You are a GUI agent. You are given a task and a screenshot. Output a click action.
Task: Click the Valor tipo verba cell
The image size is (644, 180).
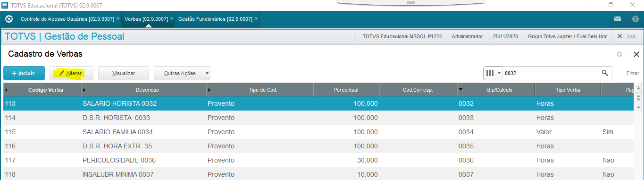pos(568,132)
